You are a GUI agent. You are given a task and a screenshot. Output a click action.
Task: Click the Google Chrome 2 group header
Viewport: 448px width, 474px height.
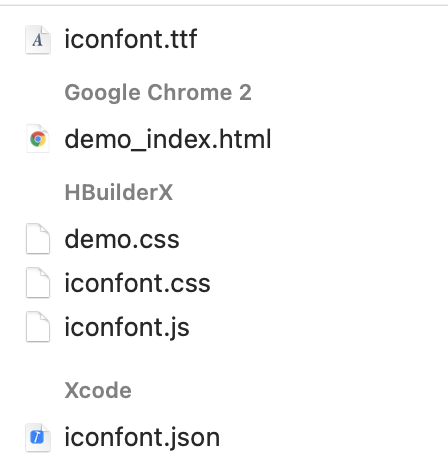pyautogui.click(x=158, y=92)
